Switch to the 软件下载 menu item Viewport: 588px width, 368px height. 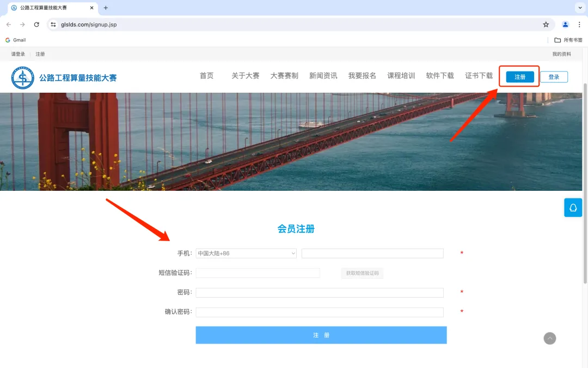coord(440,75)
